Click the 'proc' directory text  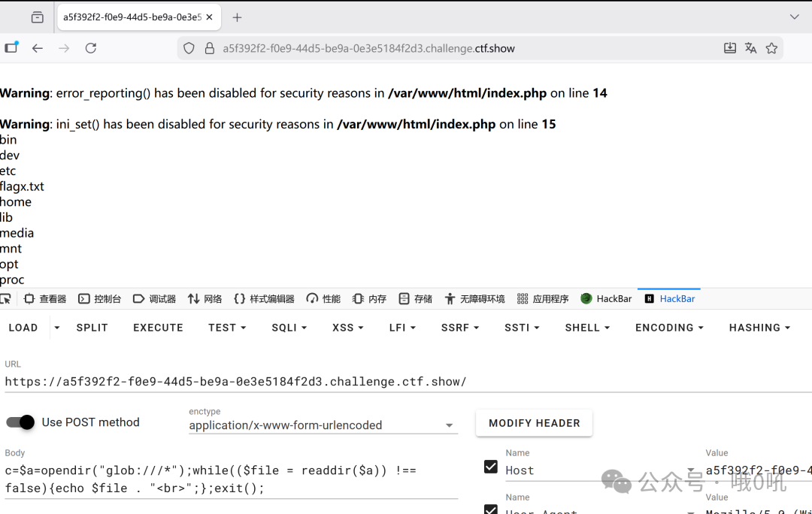12,280
